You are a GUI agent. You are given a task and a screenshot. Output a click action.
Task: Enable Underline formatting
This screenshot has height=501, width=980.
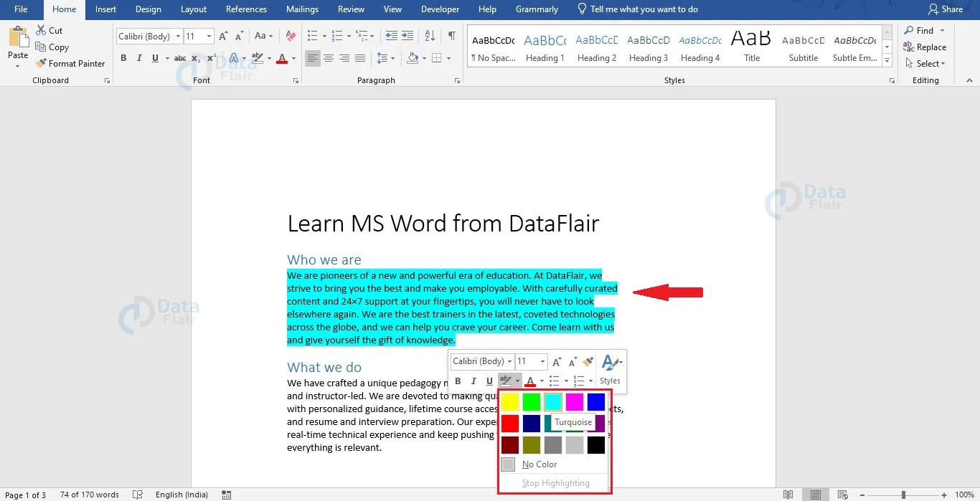[x=154, y=58]
